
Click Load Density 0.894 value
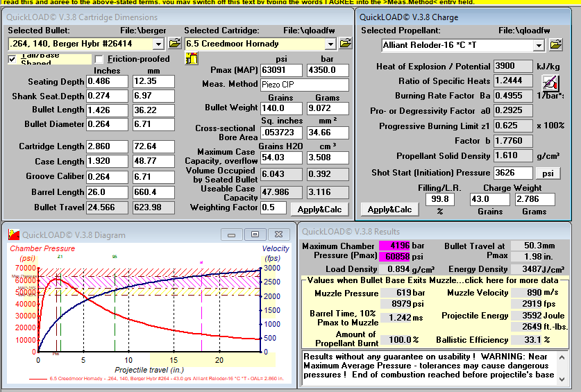coord(394,269)
